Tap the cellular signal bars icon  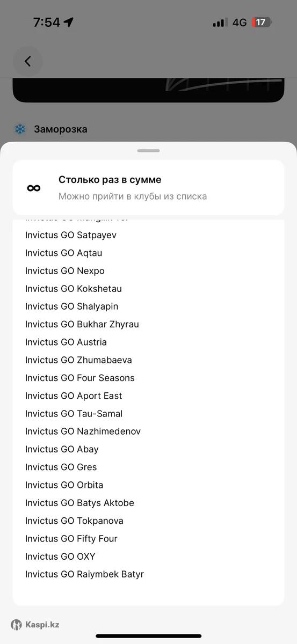click(x=220, y=23)
